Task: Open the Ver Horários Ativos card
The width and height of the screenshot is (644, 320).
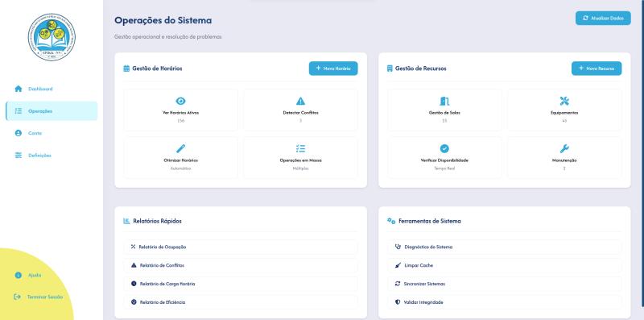Action: point(180,110)
